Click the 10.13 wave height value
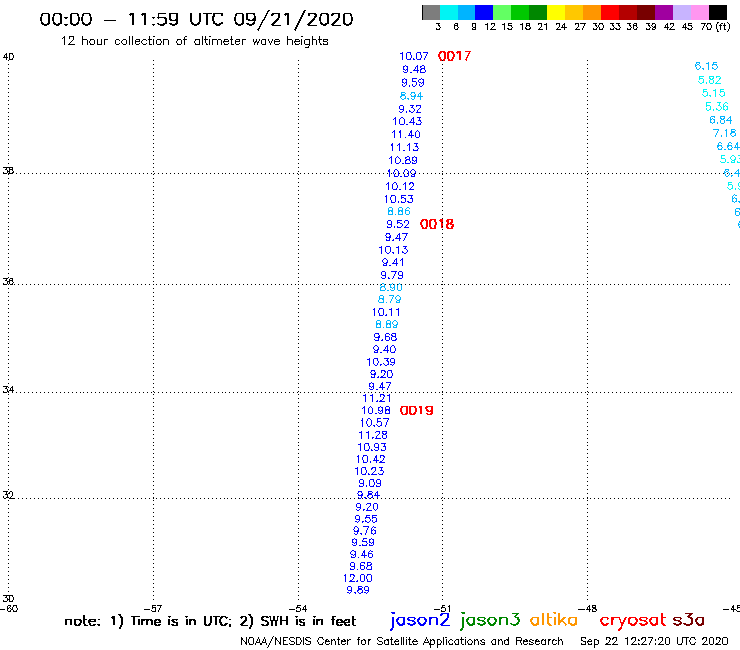 point(393,250)
